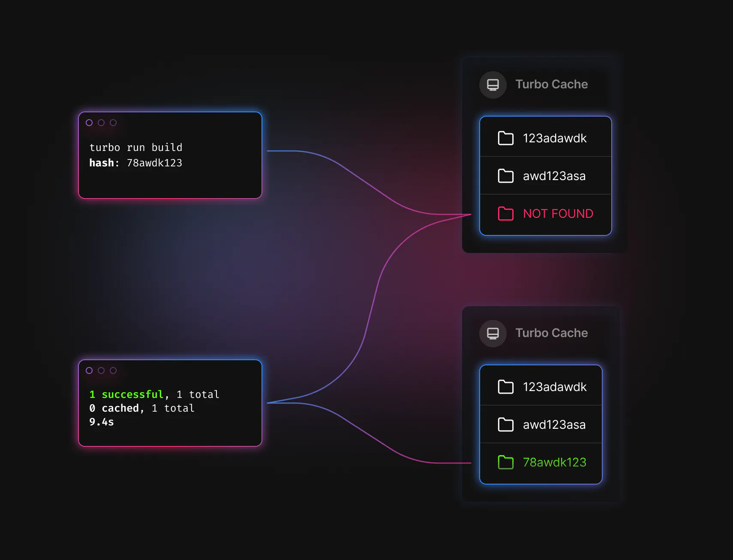Click the green folder icon beside 78awdk123
The width and height of the screenshot is (733, 560).
pos(506,462)
